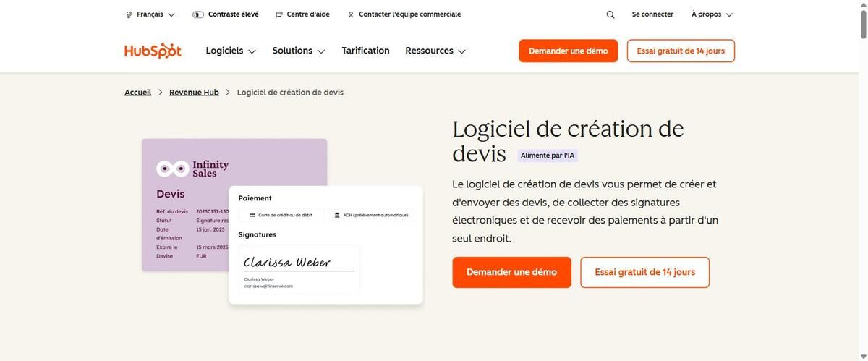Click the person icon beside Contacter l'équipe commerciale
Image resolution: width=868 pixels, height=361 pixels.
(x=351, y=14)
